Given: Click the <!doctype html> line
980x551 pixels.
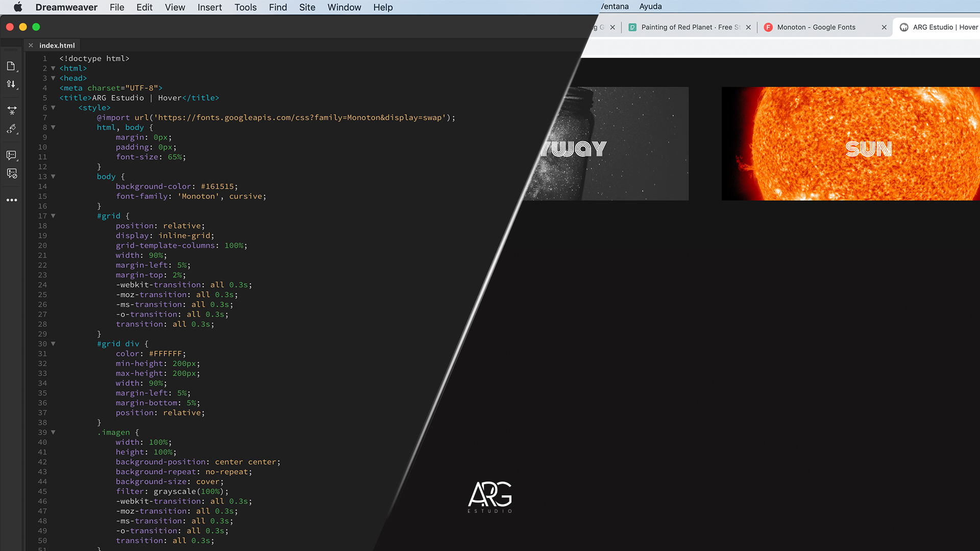Looking at the screenshot, I should (94, 59).
